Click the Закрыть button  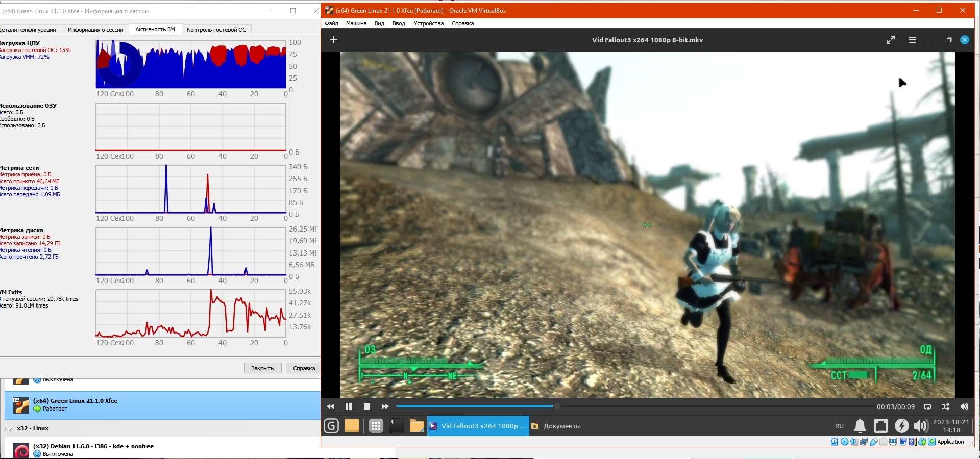click(x=262, y=368)
